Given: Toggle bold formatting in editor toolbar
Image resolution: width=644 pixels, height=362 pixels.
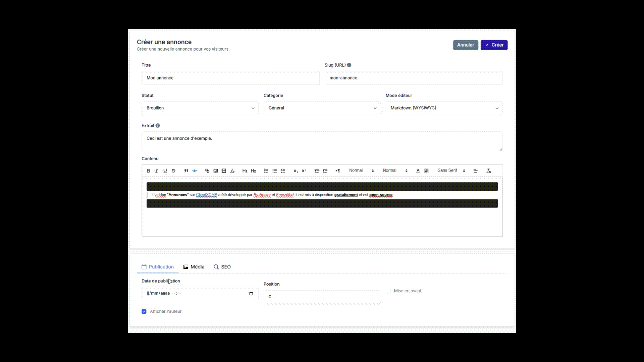Looking at the screenshot, I should tap(148, 171).
